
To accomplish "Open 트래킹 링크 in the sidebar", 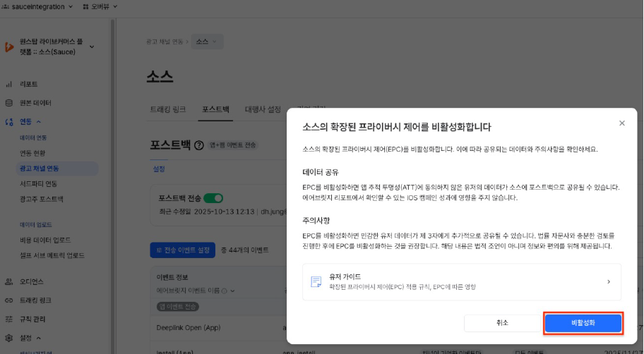I will [x=35, y=300].
